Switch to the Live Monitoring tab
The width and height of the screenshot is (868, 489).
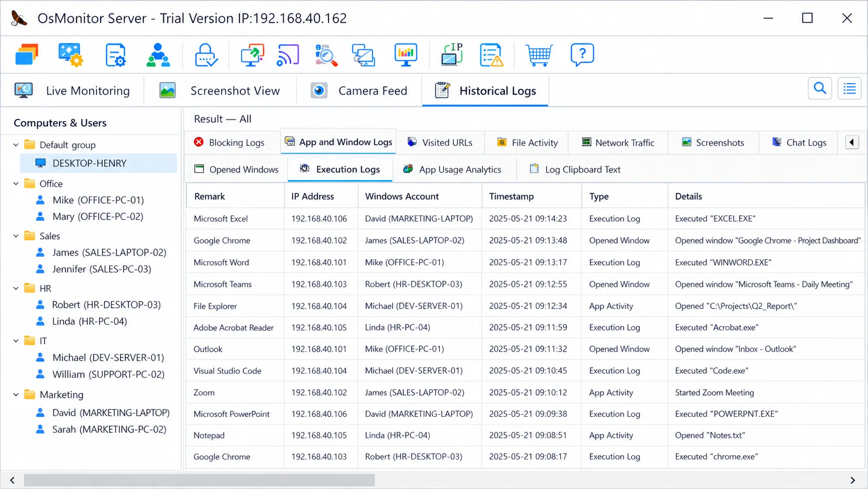click(x=72, y=90)
